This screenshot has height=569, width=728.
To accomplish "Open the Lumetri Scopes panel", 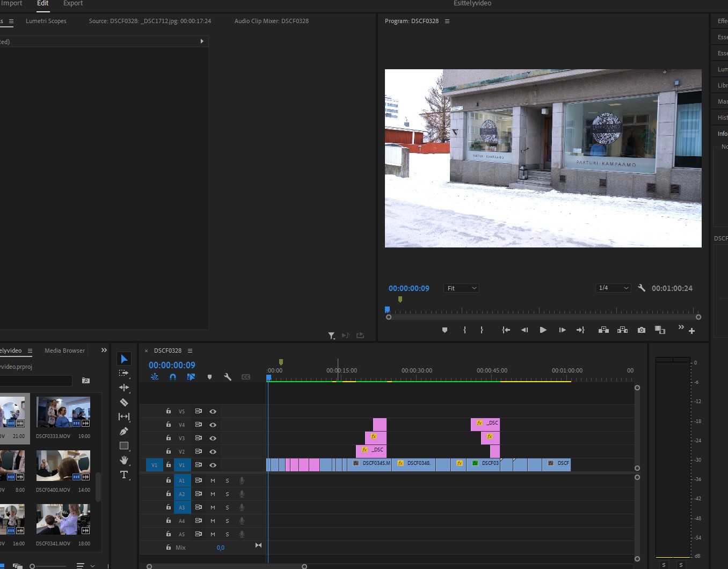I will tap(46, 21).
